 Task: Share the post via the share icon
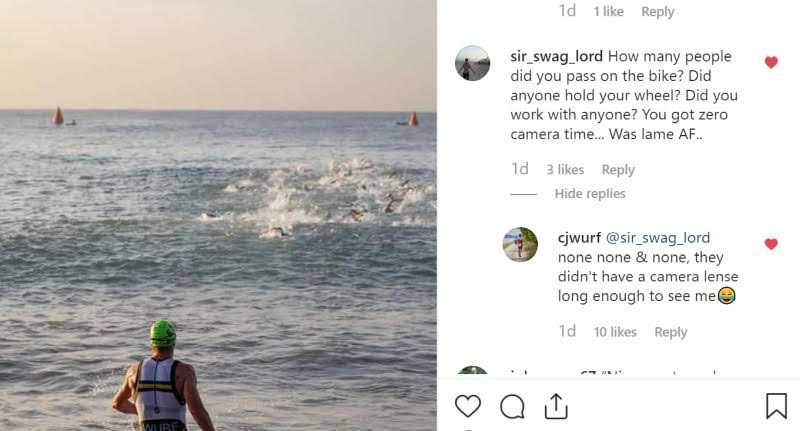pyautogui.click(x=556, y=406)
